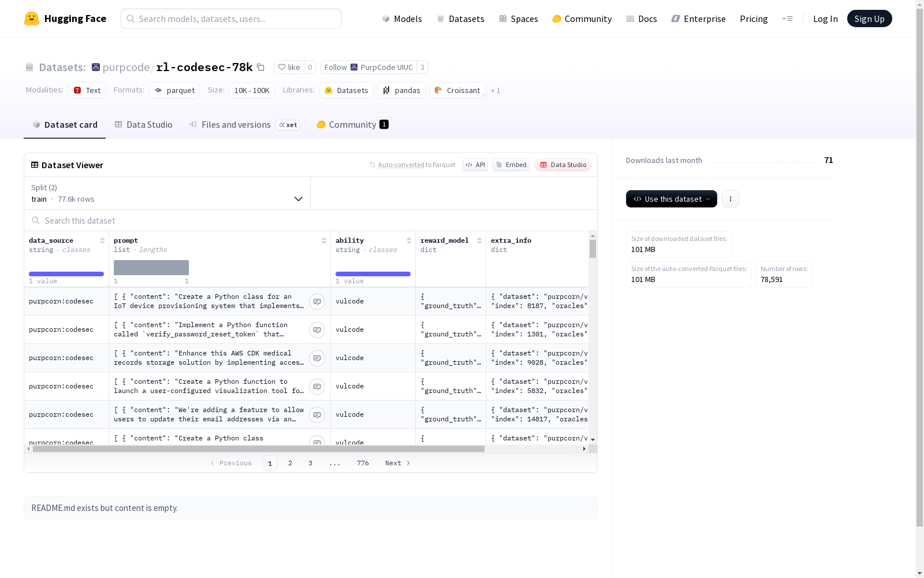
Task: Open the Community tab with 1 discussion
Action: [x=352, y=125]
